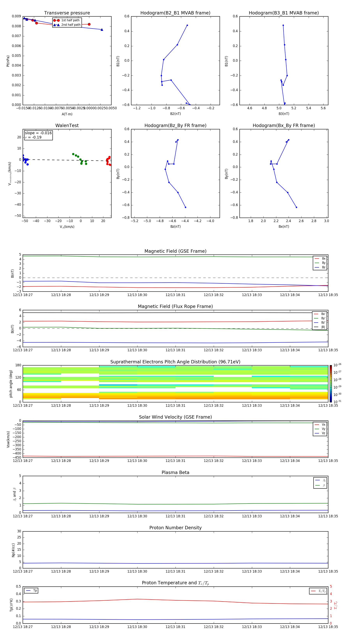The image size is (351, 644).
Task: Click the Bx' entry in Flux Rope legend
Action: [x=320, y=314]
